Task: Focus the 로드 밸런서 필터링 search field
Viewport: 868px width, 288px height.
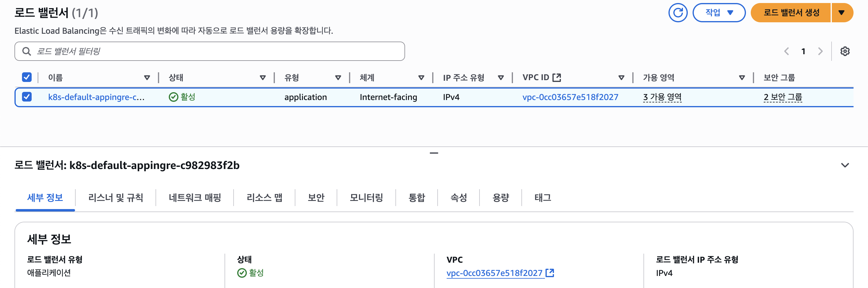Action: click(209, 51)
